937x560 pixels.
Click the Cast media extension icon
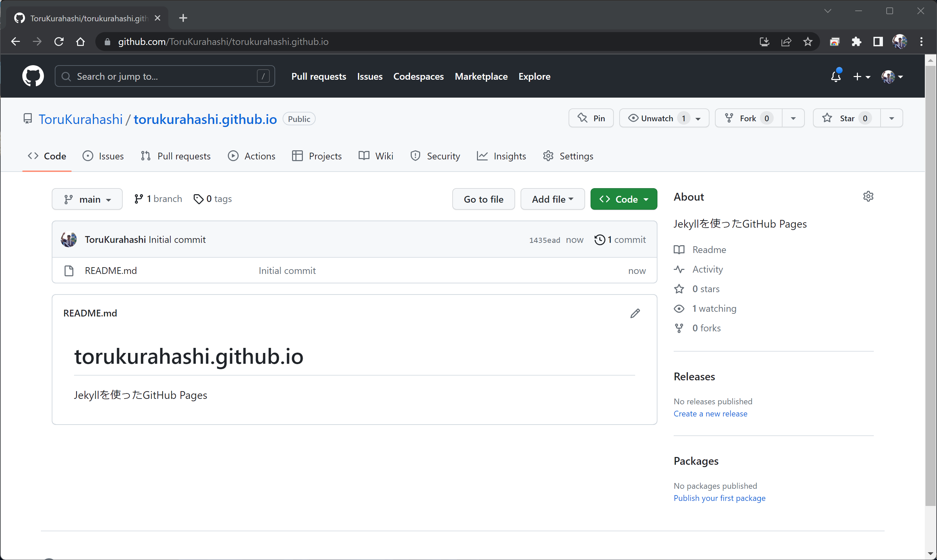835,42
